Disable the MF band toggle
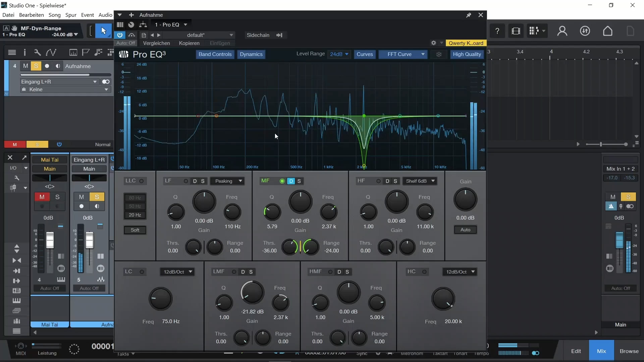This screenshot has height=362, width=644. pyautogui.click(x=282, y=181)
